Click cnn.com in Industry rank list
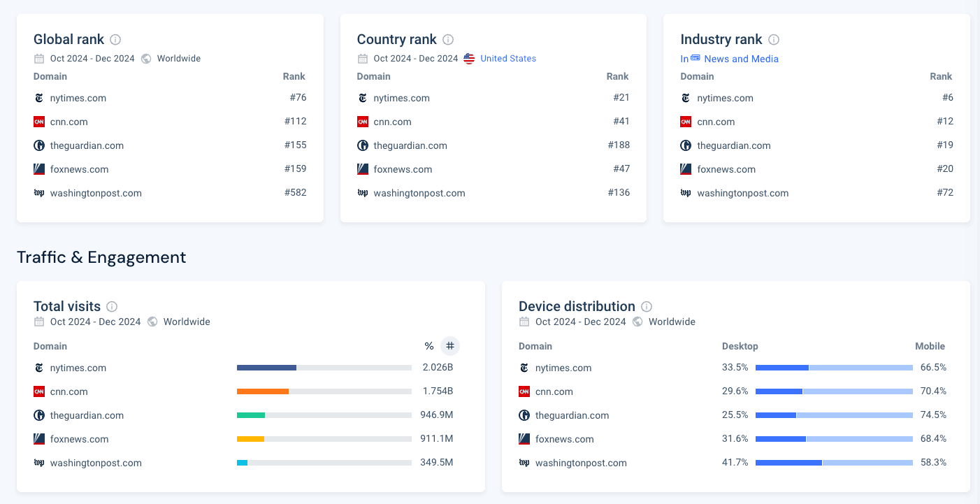This screenshot has height=504, width=980. (x=716, y=122)
